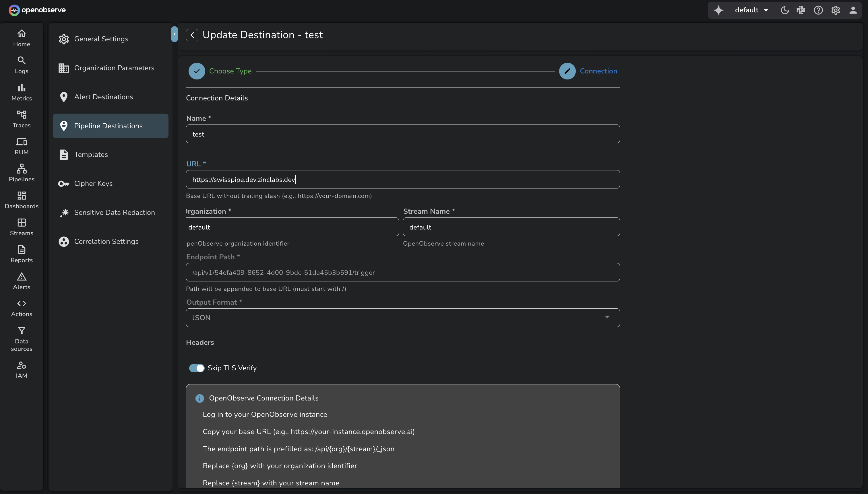Viewport: 868px width, 494px height.
Task: Switch to Alert Destinations settings
Action: (104, 97)
